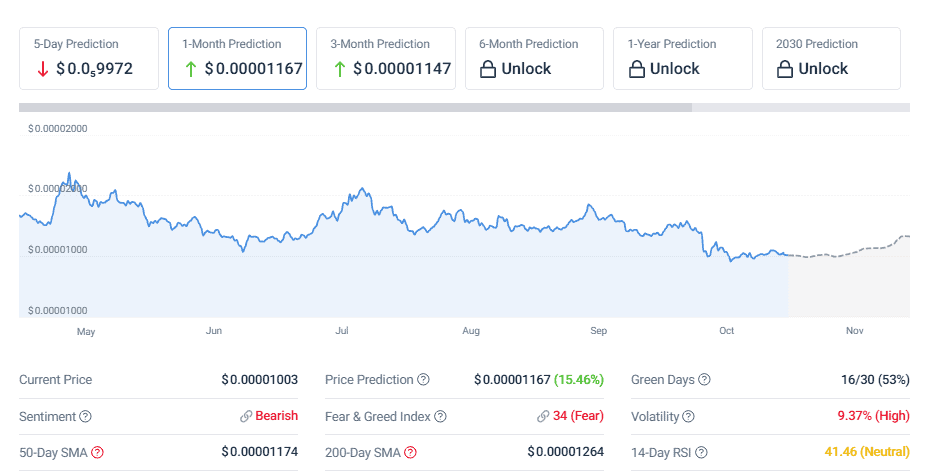Select the 5-Day Prediction tab

click(89, 59)
